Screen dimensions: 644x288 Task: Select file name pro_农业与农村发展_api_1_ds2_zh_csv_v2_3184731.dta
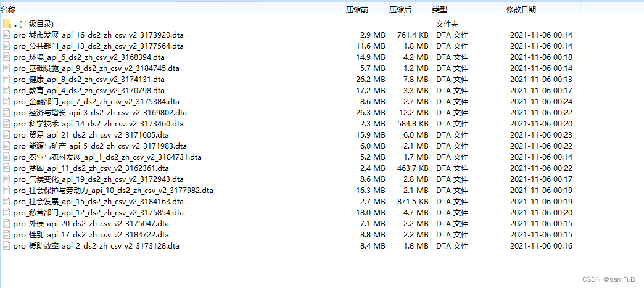click(x=107, y=157)
